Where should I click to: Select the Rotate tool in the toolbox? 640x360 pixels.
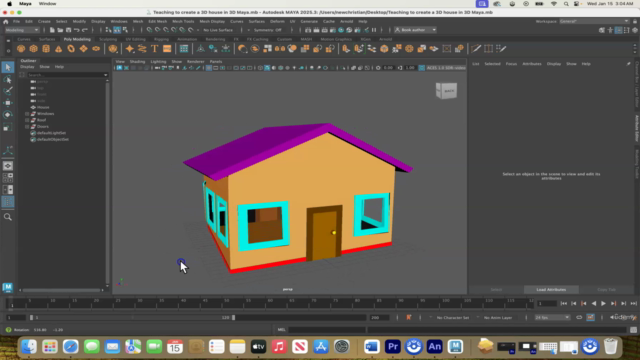pos(8,115)
